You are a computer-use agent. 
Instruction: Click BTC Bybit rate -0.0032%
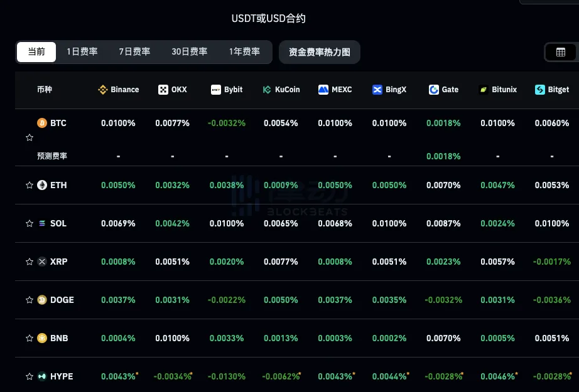[227, 123]
